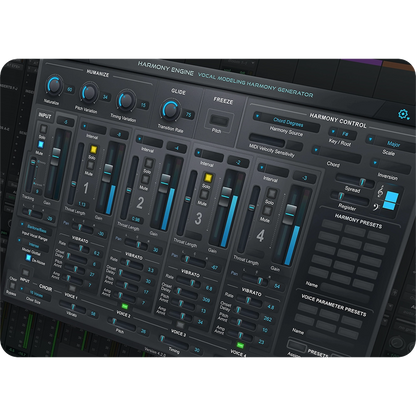Viewport: 416px width, 416px height.
Task: Click the first Harmony Presets slot
Action: pos(332,225)
